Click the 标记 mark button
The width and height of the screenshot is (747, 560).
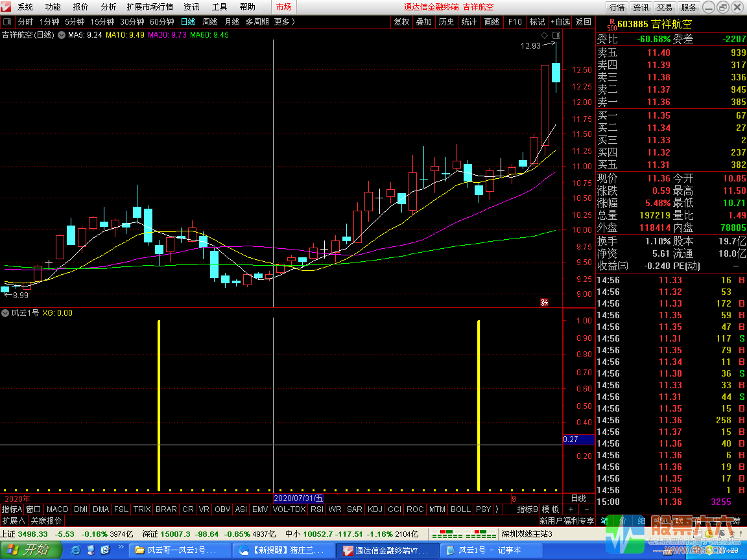538,22
